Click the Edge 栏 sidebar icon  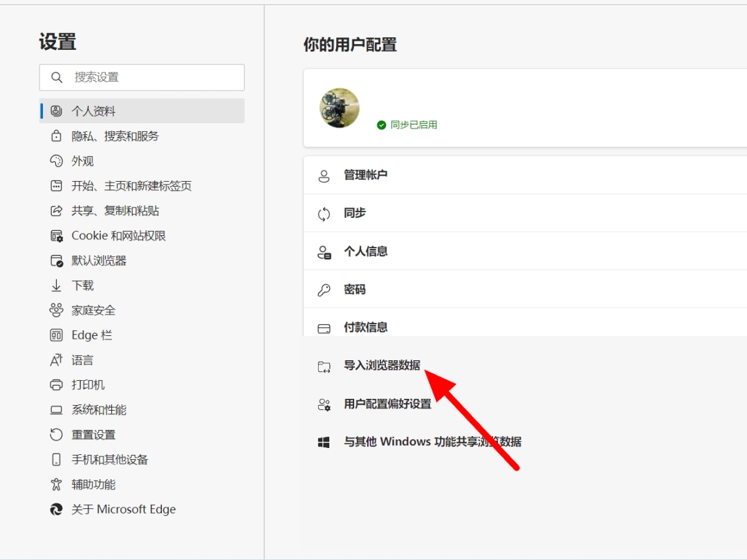click(x=56, y=335)
